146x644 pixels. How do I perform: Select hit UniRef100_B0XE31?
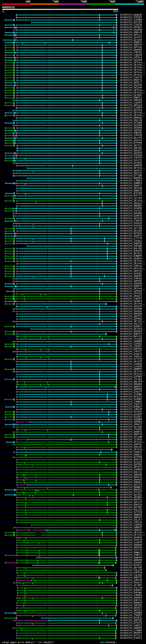click(x=131, y=618)
